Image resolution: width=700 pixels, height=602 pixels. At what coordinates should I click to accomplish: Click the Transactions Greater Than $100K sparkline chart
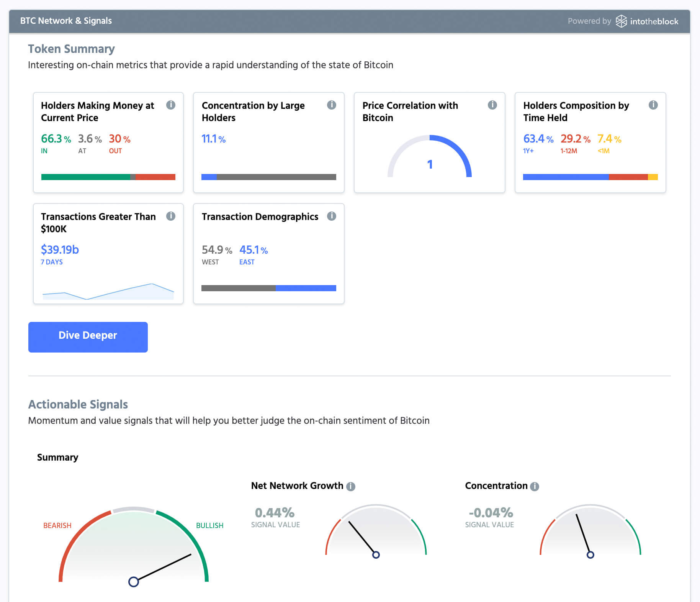(x=108, y=291)
